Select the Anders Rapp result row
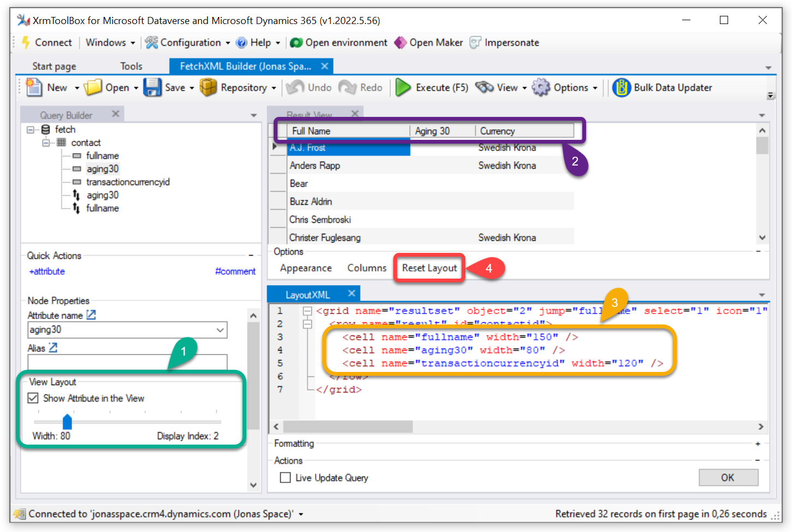Viewport: 792px width, 532px height. pyautogui.click(x=430, y=165)
